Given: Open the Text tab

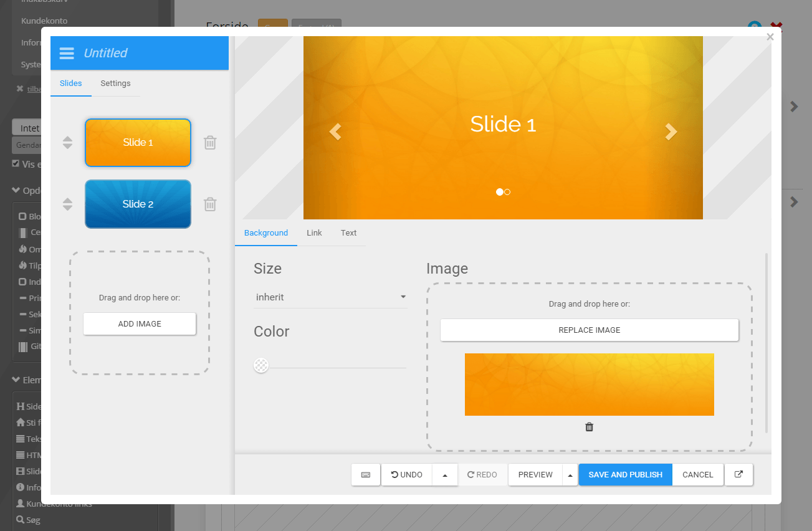Looking at the screenshot, I should click(x=348, y=233).
